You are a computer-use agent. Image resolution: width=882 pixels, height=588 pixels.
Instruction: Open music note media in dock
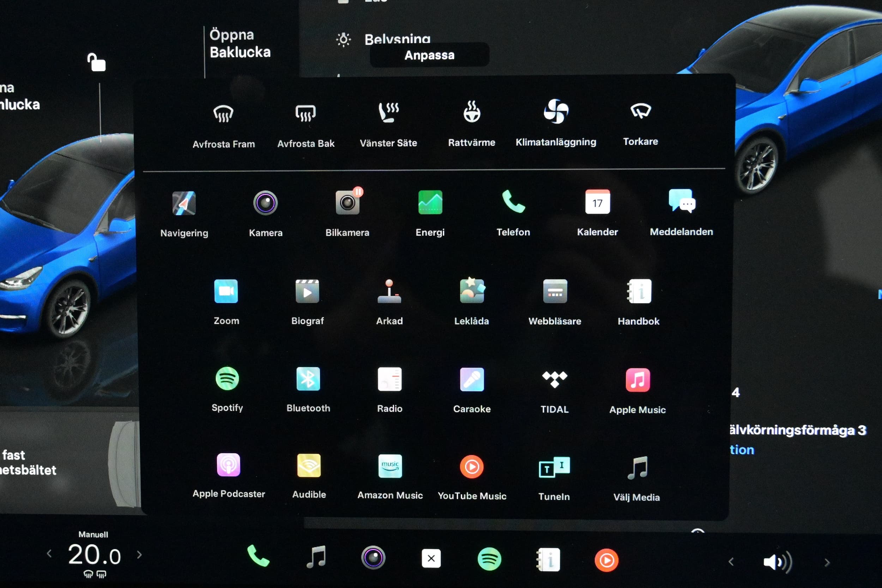click(x=316, y=557)
